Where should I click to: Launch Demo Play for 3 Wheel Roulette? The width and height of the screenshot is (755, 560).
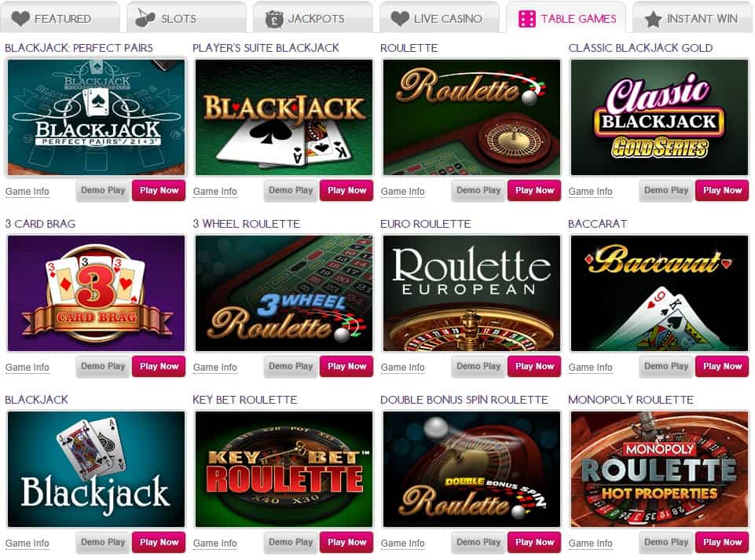[x=291, y=367]
